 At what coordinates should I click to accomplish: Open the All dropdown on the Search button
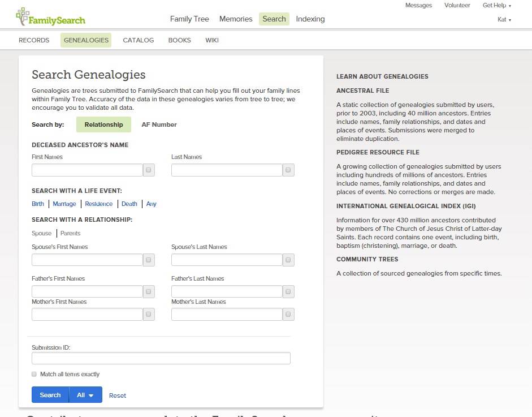tap(85, 395)
